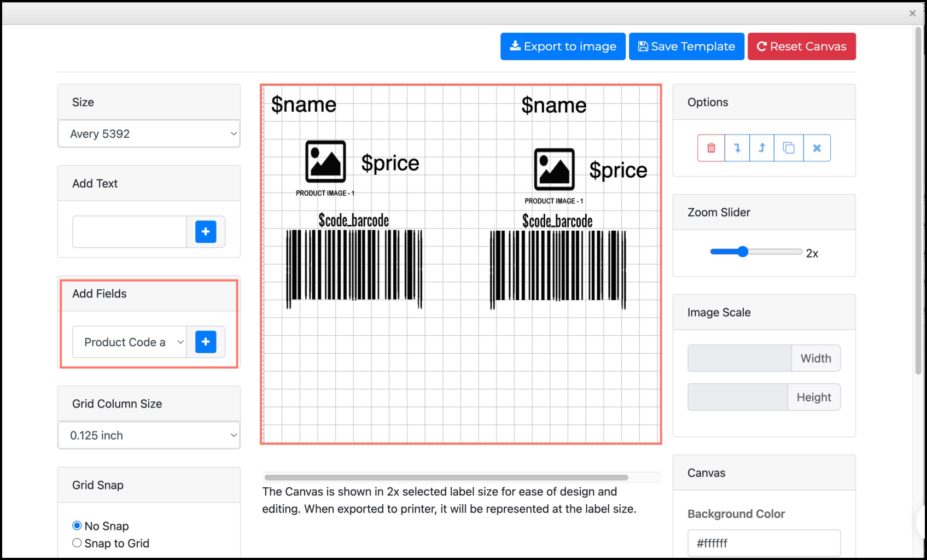The width and height of the screenshot is (927, 560).
Task: Click Export to image button
Action: (563, 46)
